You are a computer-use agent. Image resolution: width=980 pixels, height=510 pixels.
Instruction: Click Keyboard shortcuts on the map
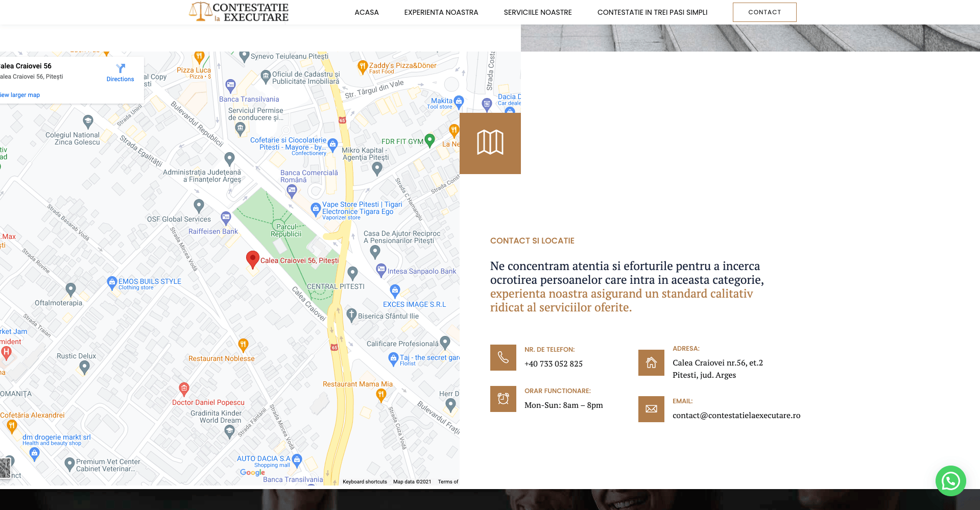[x=365, y=481]
